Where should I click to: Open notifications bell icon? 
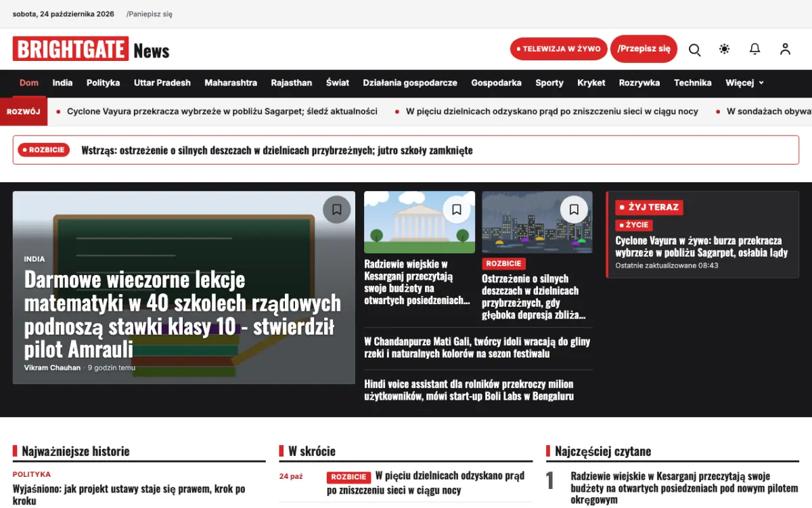coord(755,49)
